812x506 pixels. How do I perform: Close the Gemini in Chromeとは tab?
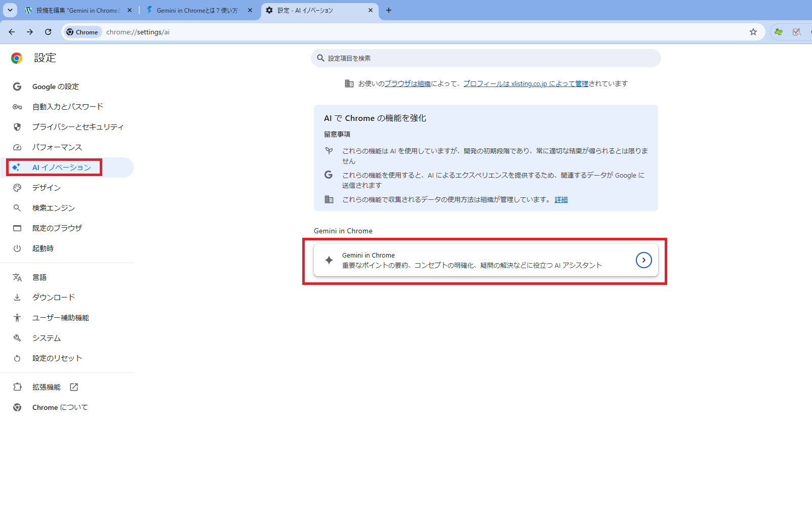[250, 10]
